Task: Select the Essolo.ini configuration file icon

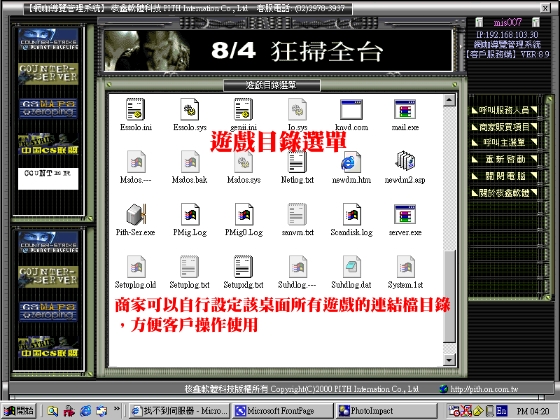Action: 135,109
